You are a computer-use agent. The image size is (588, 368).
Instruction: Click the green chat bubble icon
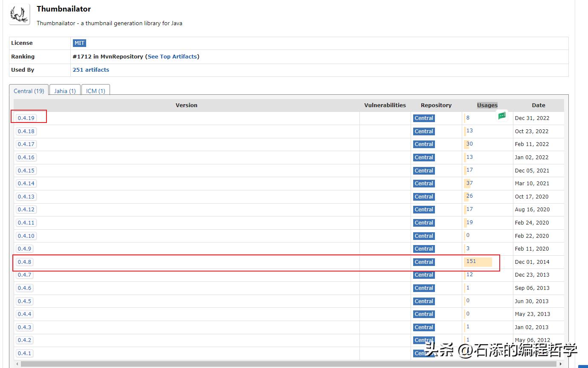(x=502, y=115)
